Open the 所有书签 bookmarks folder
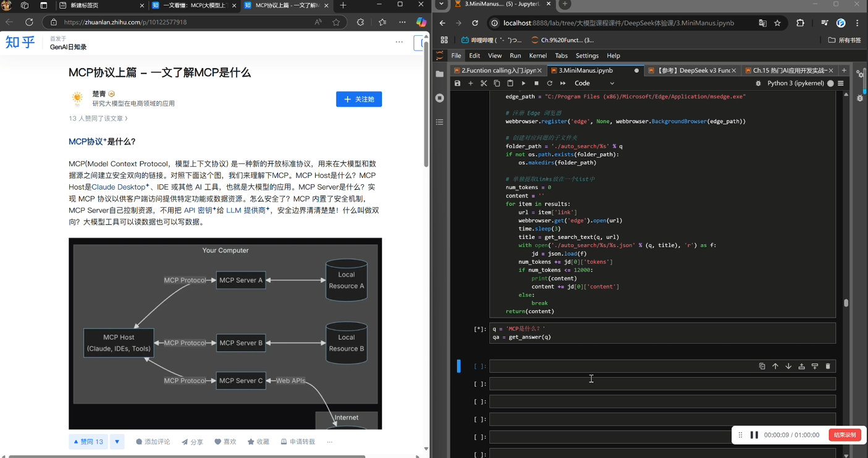This screenshot has width=868, height=458. (845, 40)
